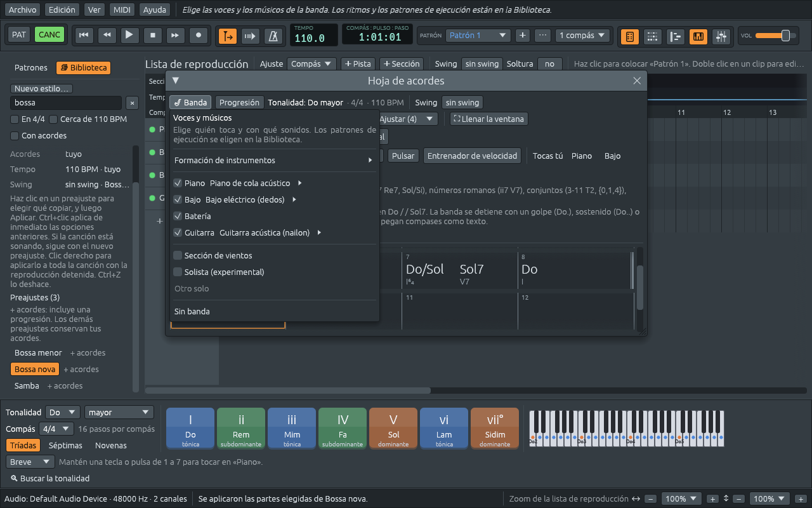Toggle the library browser panel icon
Image resolution: width=812 pixels, height=508 pixels.
click(x=630, y=37)
